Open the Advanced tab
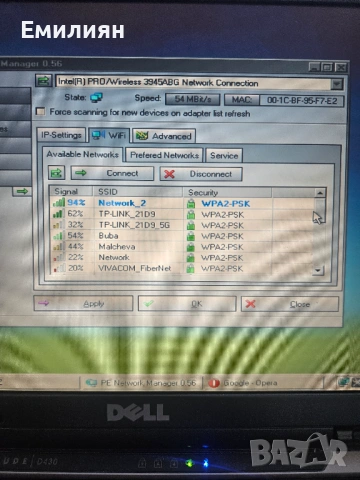This screenshot has width=360, height=480. click(x=164, y=136)
